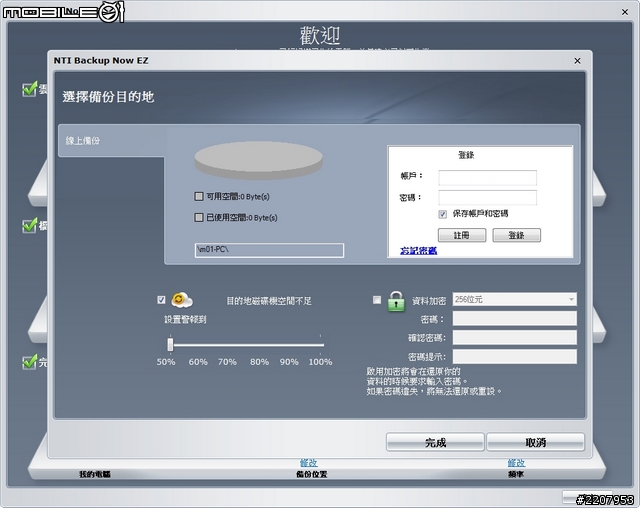
Task: Click the 頻率 label in background window
Action: [x=516, y=474]
